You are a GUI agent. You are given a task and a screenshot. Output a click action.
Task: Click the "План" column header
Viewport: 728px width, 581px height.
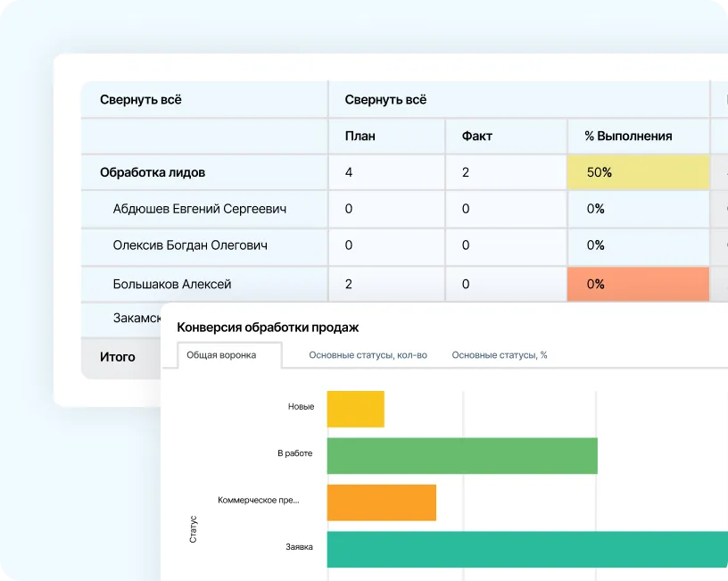360,137
